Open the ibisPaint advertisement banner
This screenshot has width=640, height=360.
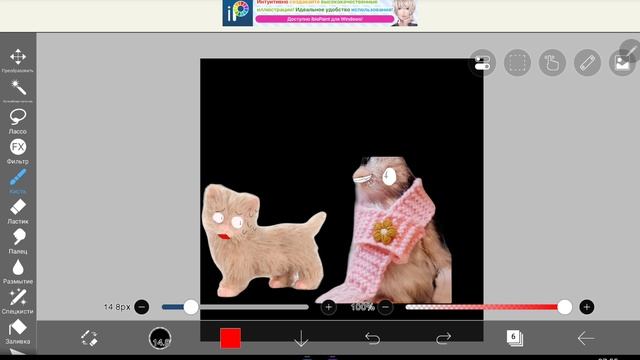tap(320, 13)
